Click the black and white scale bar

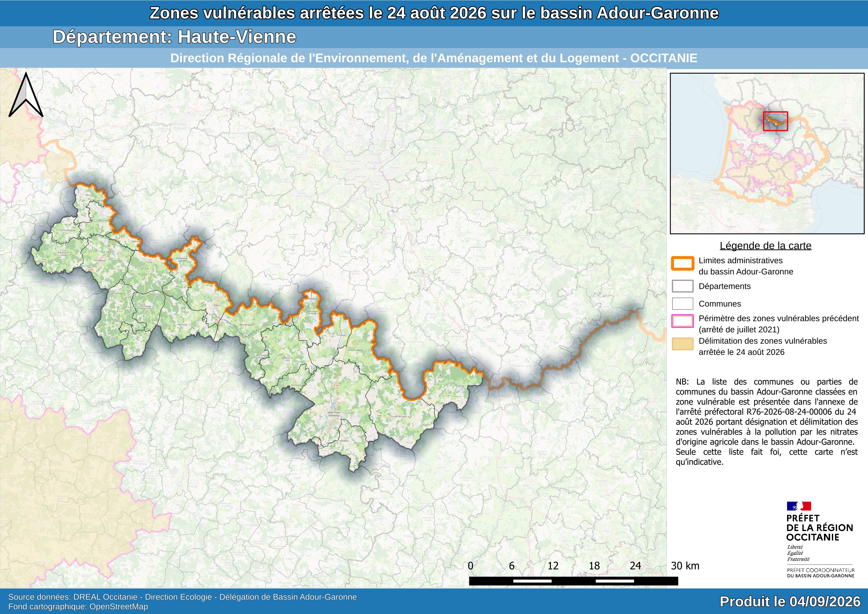573,581
